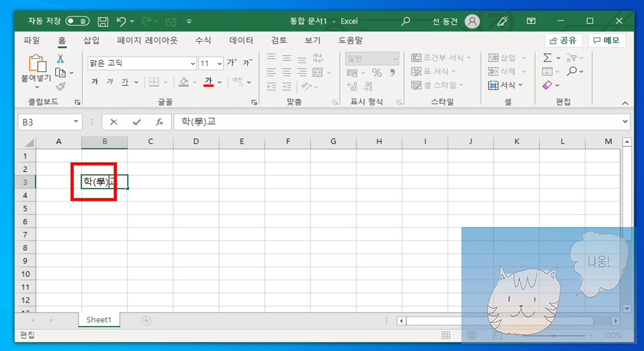
Task: Click the red font color button
Action: click(x=208, y=82)
